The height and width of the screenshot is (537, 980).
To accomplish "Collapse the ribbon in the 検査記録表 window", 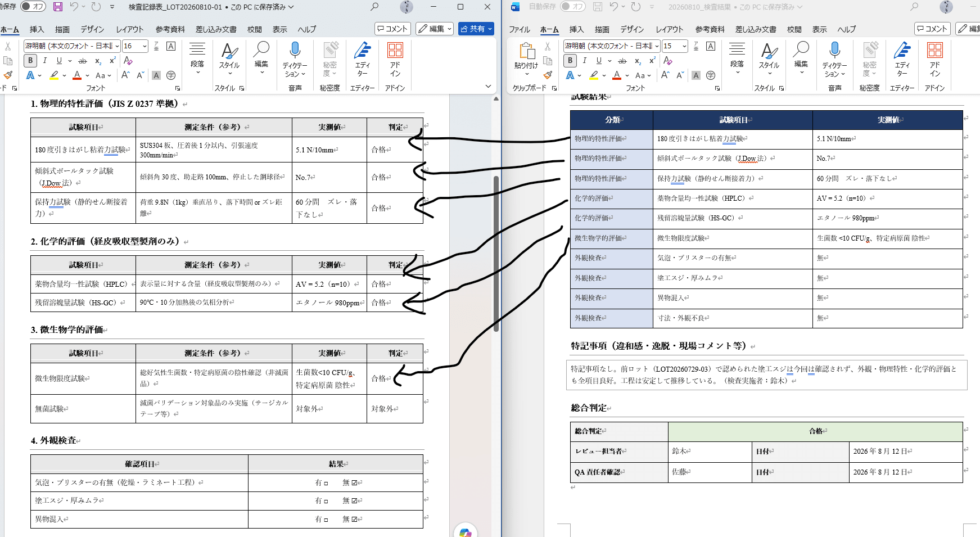I will pyautogui.click(x=488, y=86).
